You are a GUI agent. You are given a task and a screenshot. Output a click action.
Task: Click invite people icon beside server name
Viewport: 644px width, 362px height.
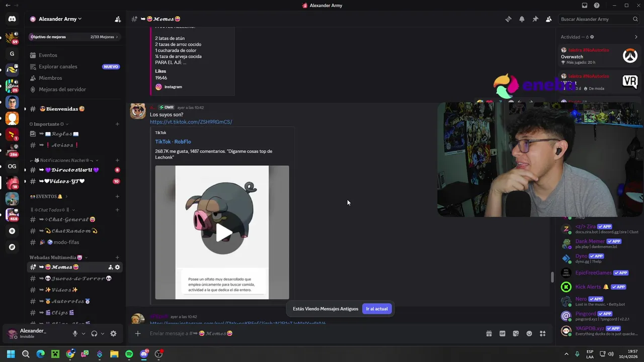118,19
